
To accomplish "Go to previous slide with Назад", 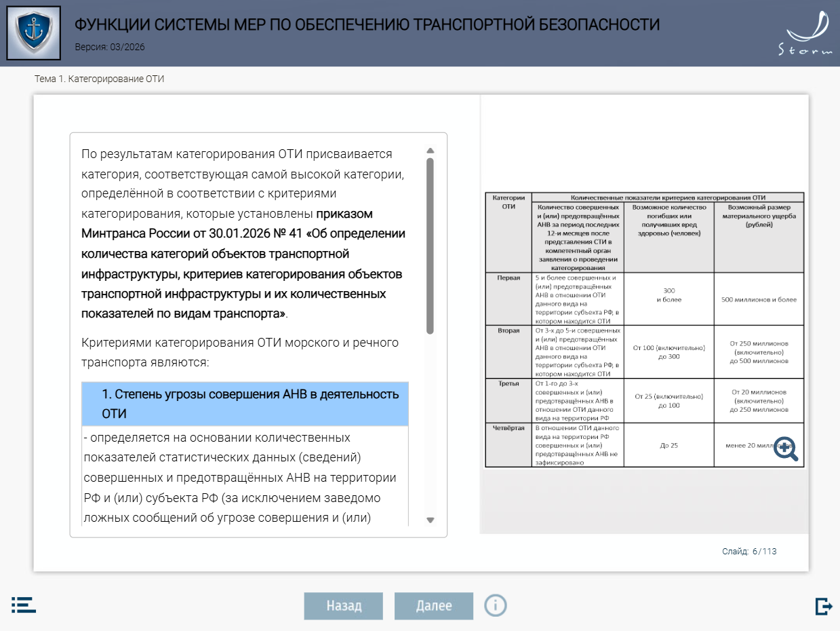I will pos(344,606).
